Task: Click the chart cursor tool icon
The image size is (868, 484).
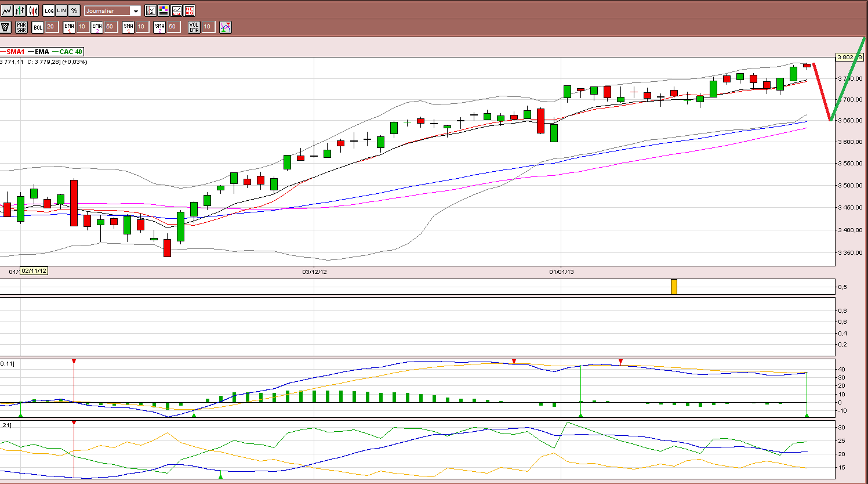Action: click(151, 10)
